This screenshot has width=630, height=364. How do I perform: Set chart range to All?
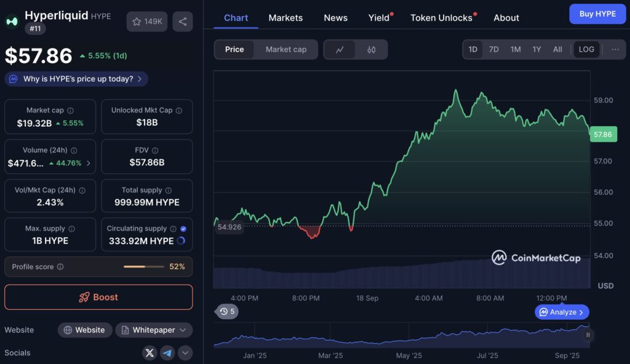pyautogui.click(x=557, y=49)
